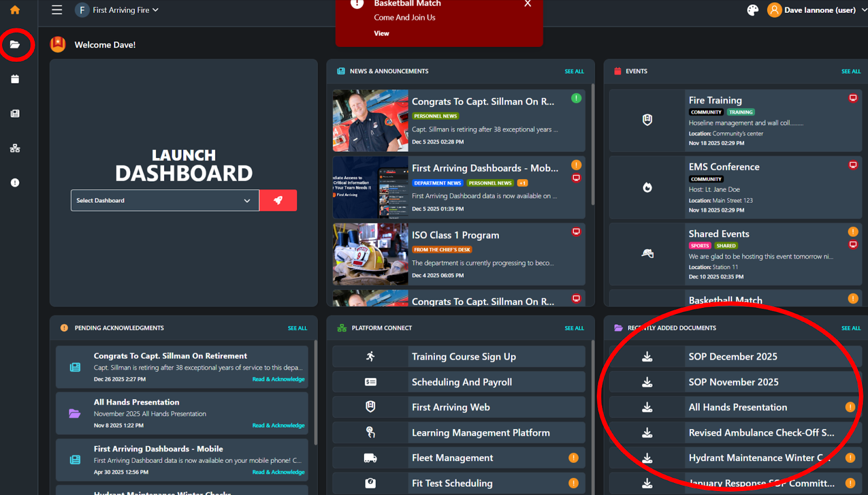See all Pending Acknowledgments
This screenshot has width=868, height=495.
click(297, 328)
